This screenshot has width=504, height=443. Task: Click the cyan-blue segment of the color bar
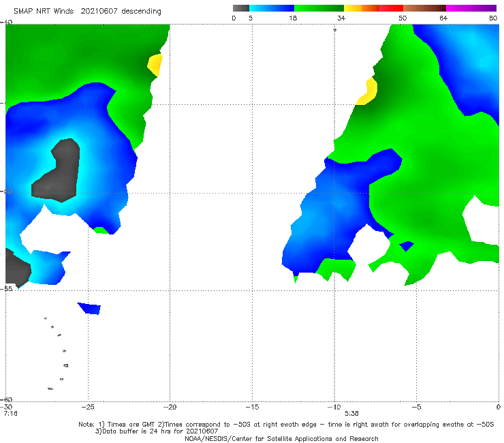[272, 8]
